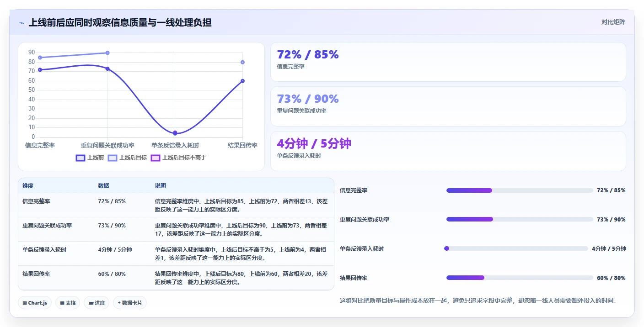
Task: Click the header title 上线前后应同时观察信息质量与一线处理负担
Action: [x=120, y=22]
